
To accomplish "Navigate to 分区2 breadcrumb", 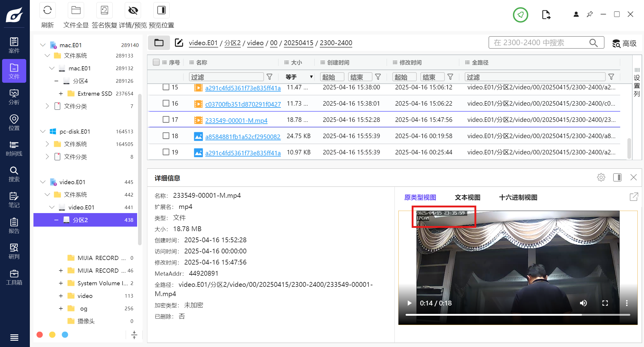I will (x=232, y=43).
